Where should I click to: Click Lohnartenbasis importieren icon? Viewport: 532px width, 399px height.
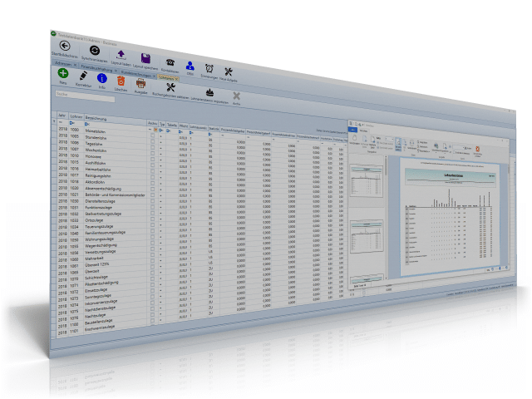[209, 92]
